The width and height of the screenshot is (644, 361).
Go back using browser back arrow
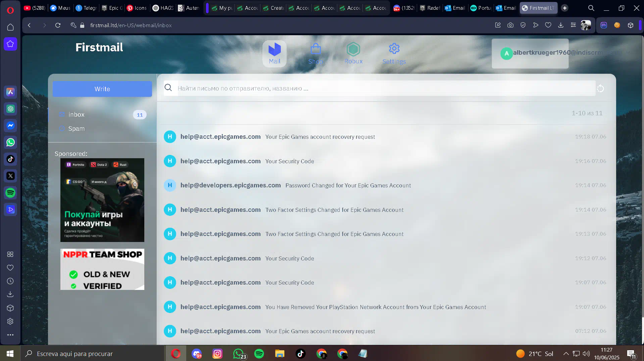click(29, 25)
